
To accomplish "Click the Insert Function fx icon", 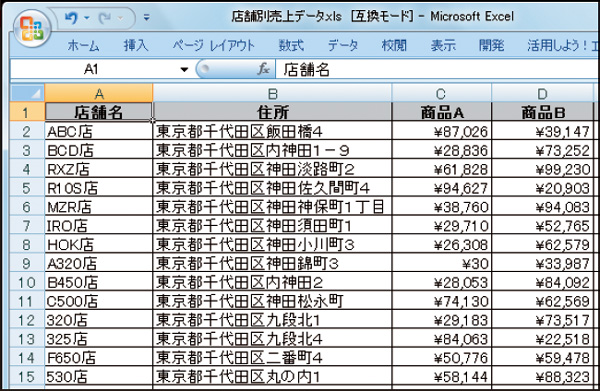I will [x=263, y=69].
